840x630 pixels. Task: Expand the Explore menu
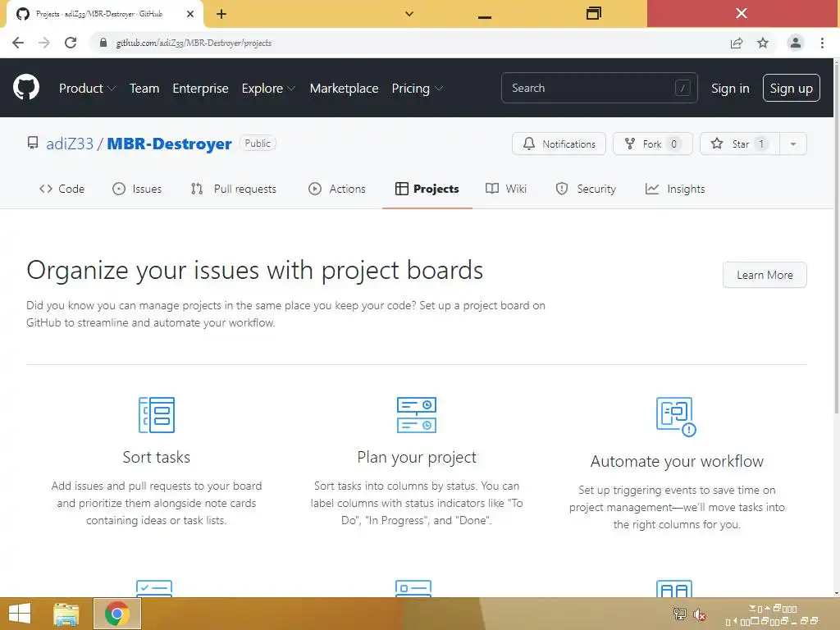click(268, 89)
